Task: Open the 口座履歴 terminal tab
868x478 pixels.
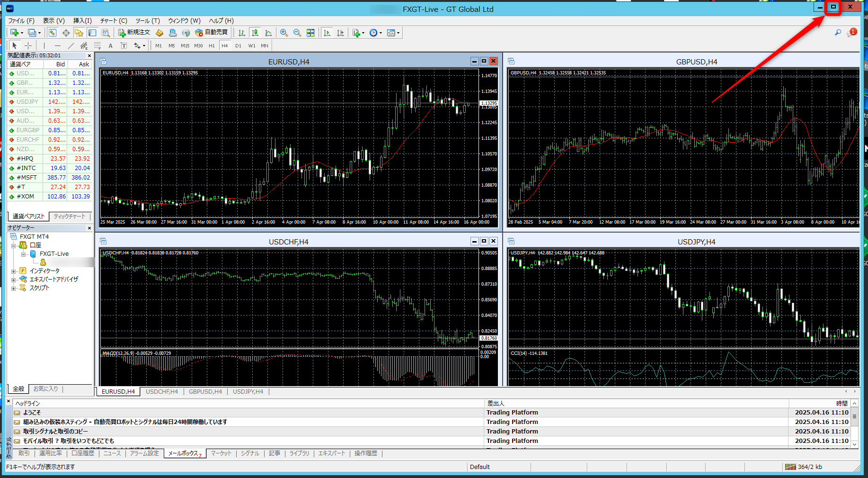Action: 83,453
